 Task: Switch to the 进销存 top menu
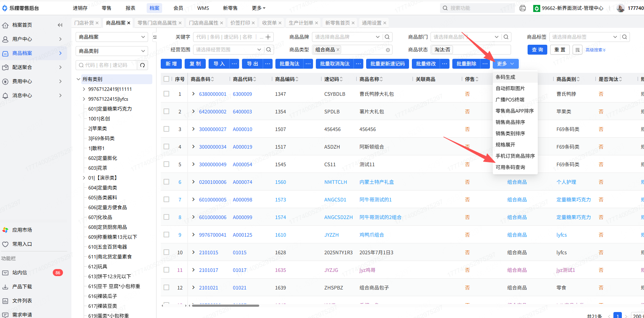(80, 8)
